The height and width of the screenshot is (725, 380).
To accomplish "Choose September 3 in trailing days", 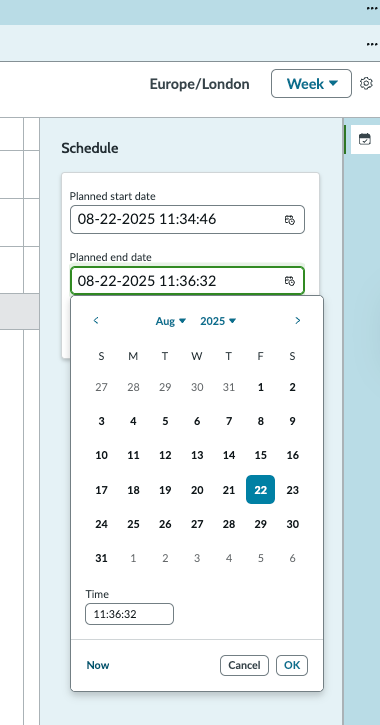I will tap(197, 559).
